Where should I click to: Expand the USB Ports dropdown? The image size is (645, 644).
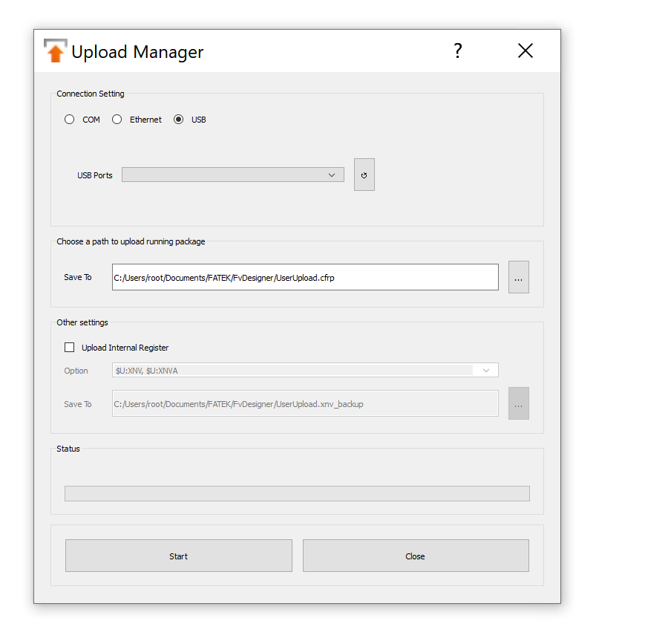pos(233,175)
